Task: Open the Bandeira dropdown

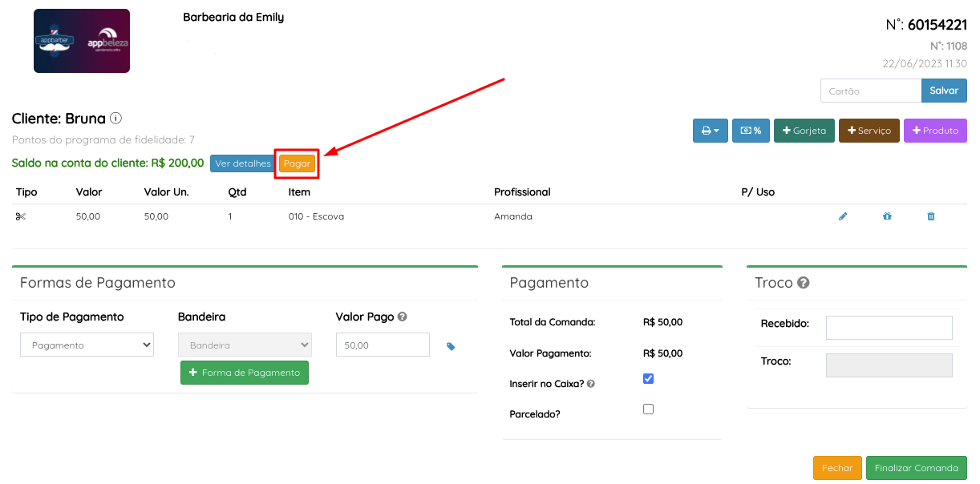Action: pyautogui.click(x=245, y=345)
